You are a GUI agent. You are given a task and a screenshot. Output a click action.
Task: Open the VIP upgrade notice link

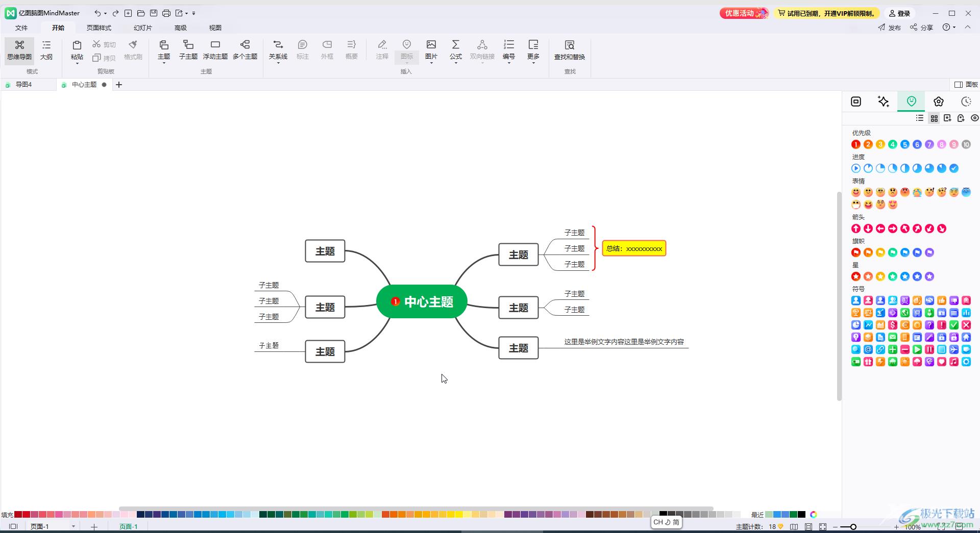(827, 13)
